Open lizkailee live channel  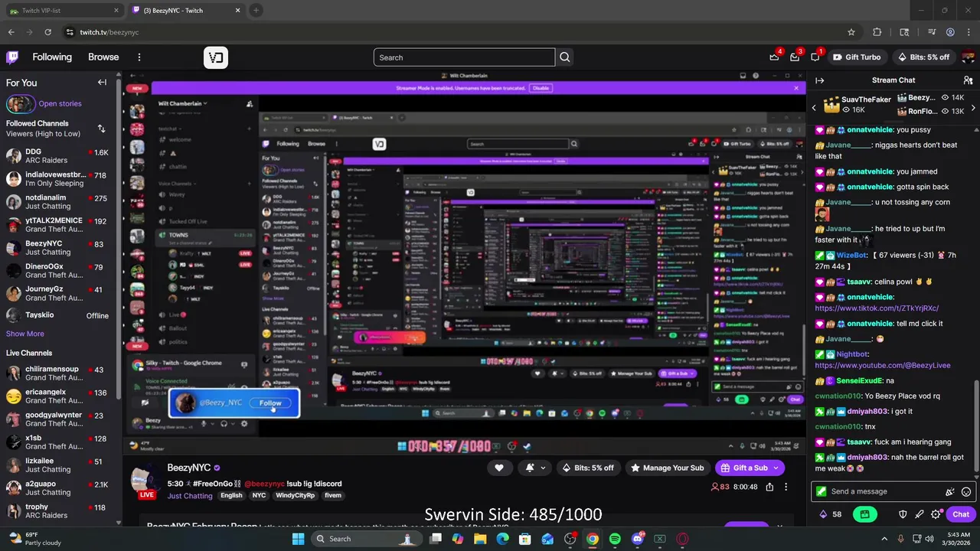[59, 465]
